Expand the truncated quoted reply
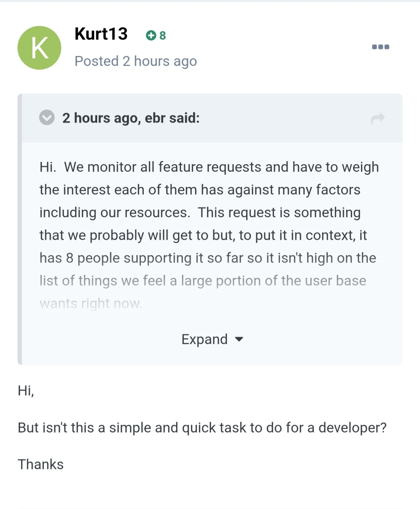 (212, 339)
